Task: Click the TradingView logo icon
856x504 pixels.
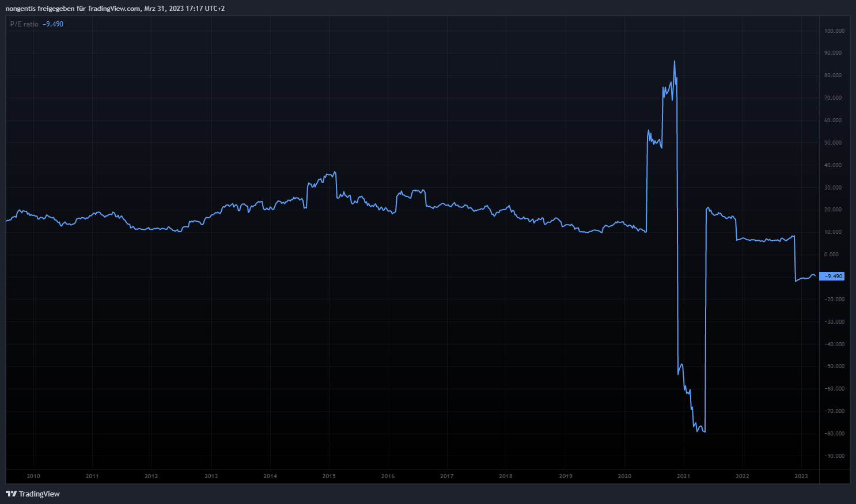Action: click(10, 494)
